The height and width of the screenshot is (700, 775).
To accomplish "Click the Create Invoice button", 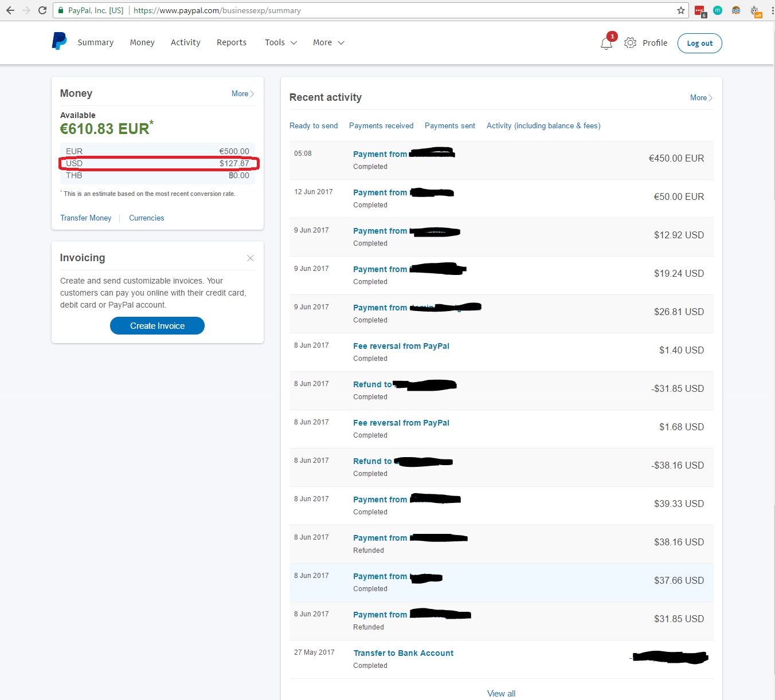I will (x=157, y=326).
